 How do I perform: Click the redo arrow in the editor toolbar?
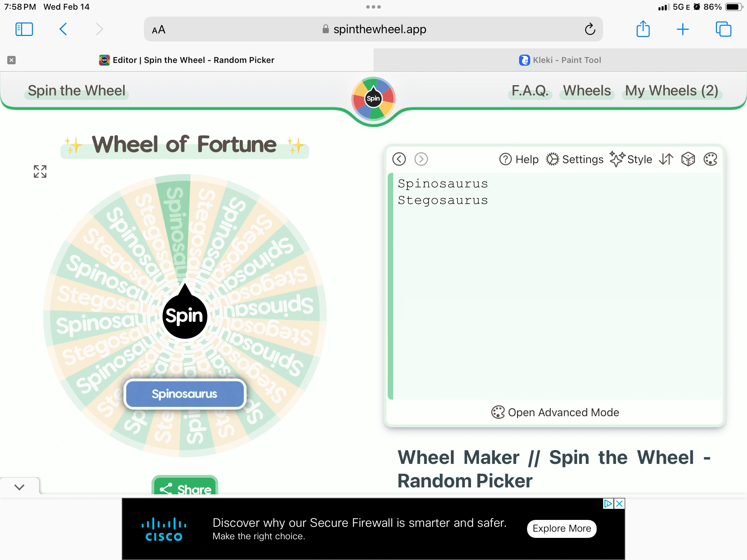point(421,159)
